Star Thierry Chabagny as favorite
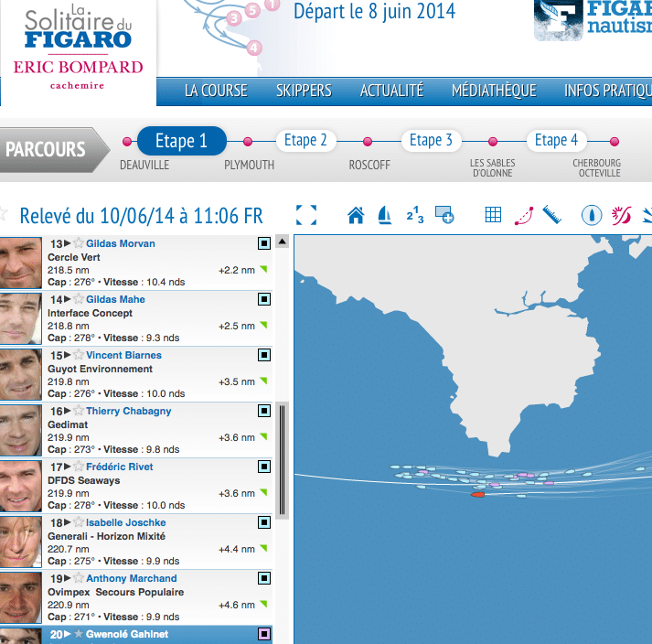 (x=78, y=410)
